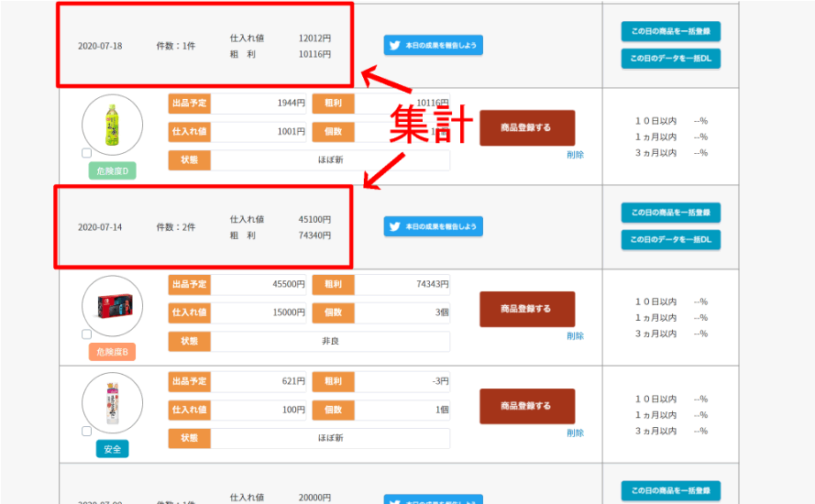
Task: Click the 74340円 gross profit total
Action: [x=314, y=236]
